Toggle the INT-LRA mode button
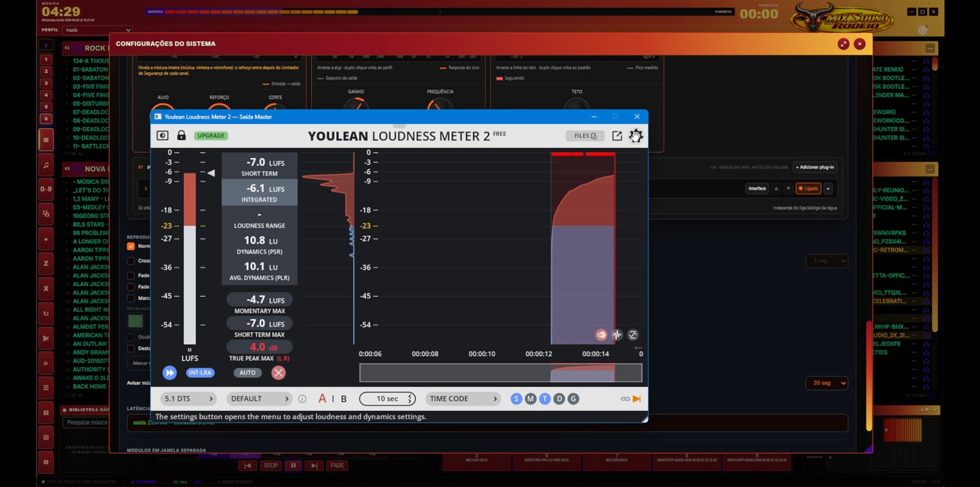 pos(200,373)
